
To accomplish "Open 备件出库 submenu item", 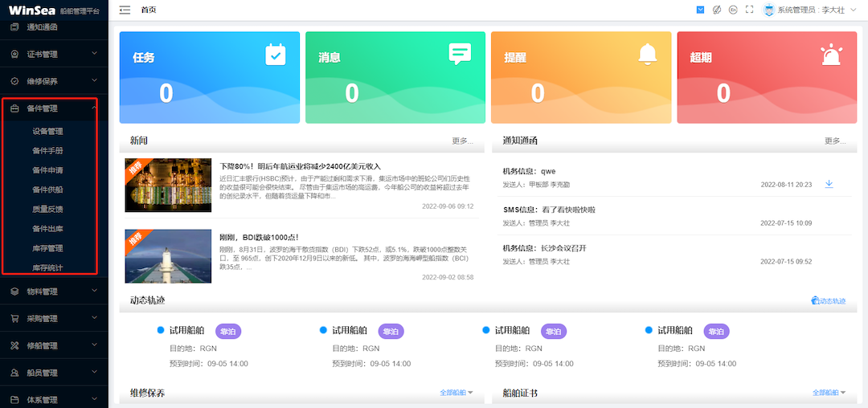I will (x=47, y=229).
